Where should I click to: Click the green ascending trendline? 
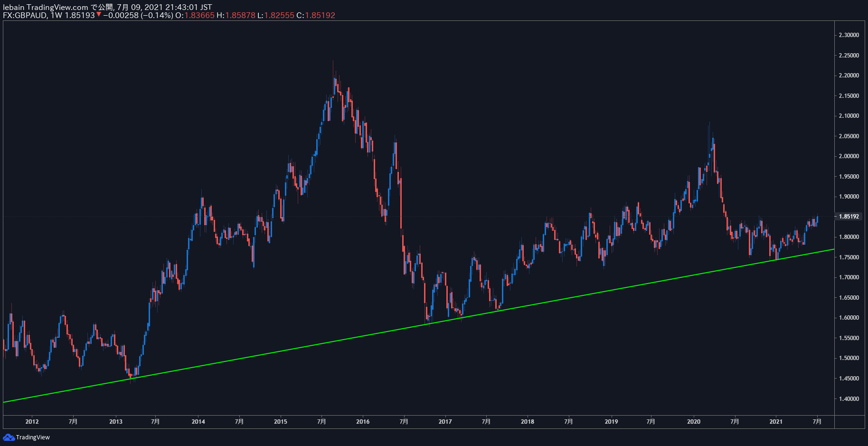click(418, 326)
